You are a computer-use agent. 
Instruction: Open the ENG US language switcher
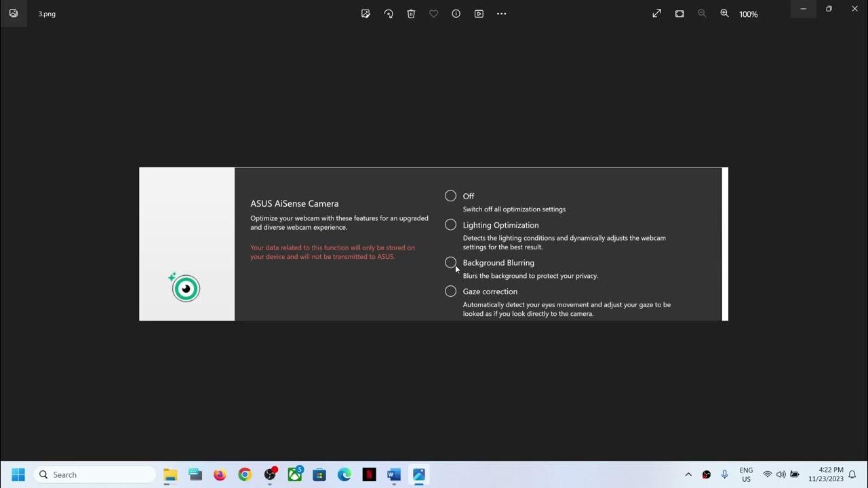click(x=746, y=474)
